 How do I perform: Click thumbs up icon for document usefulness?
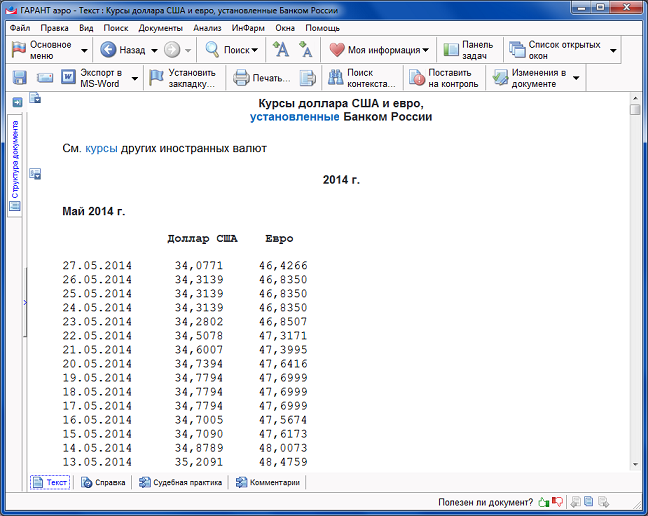(x=544, y=501)
